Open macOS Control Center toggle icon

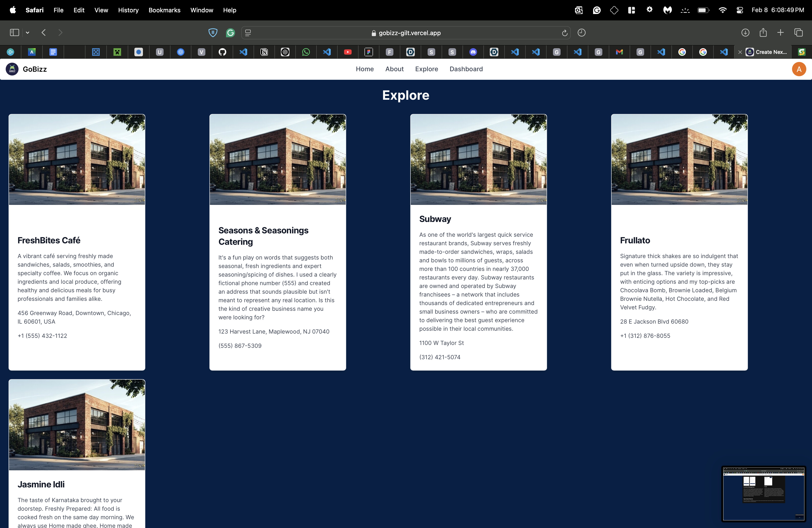point(739,10)
